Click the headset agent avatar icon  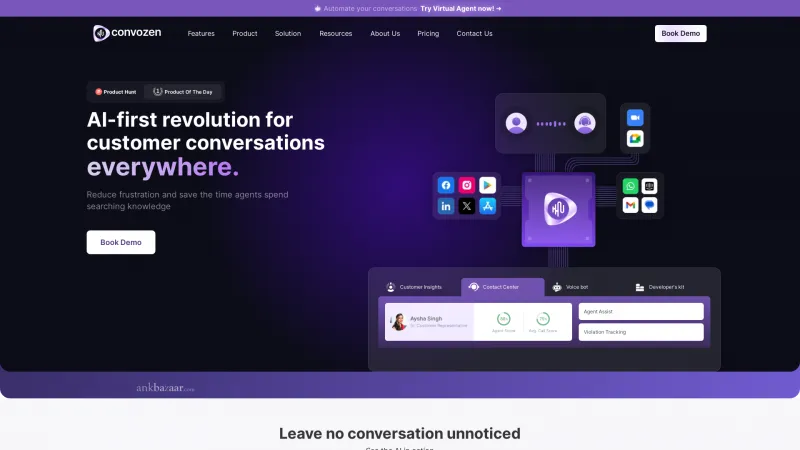point(585,123)
